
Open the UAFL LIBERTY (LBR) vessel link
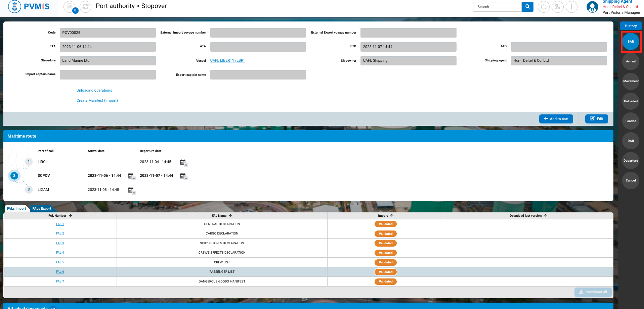point(227,61)
